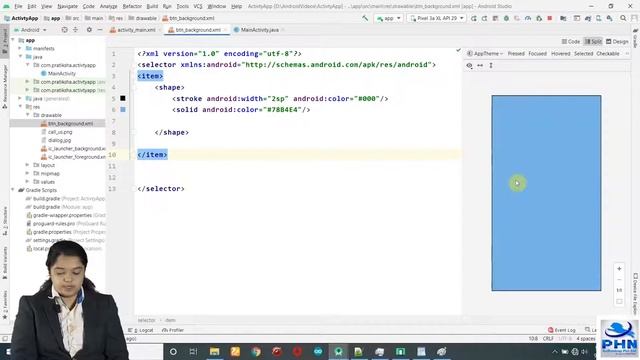The image size is (640, 360).
Task: Expand the manifests folder
Action: pyautogui.click(x=20, y=48)
